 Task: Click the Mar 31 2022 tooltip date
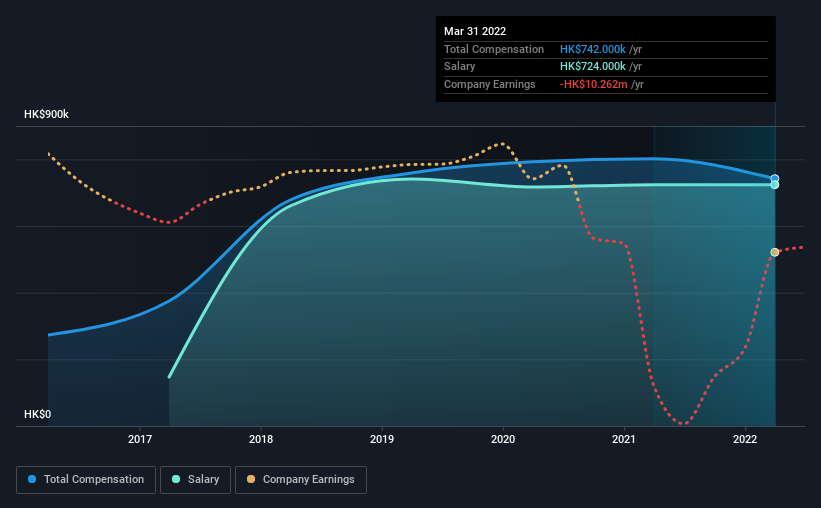(x=475, y=31)
